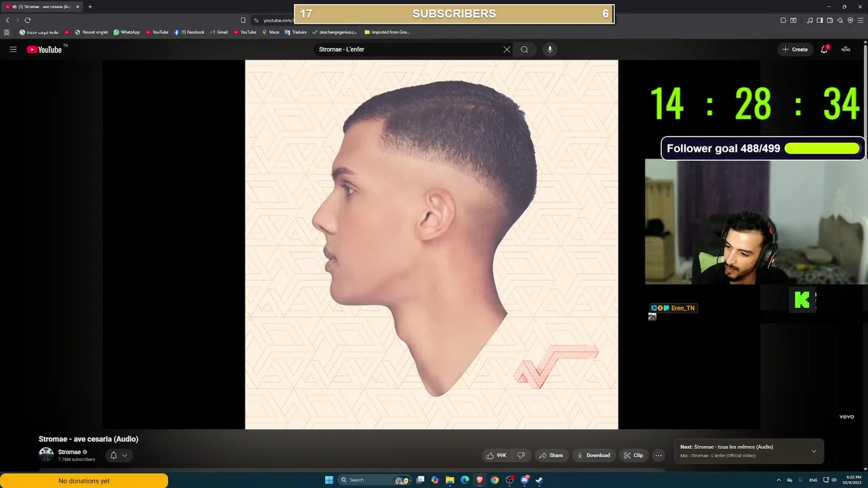Clear the search box with the X

[x=507, y=49]
